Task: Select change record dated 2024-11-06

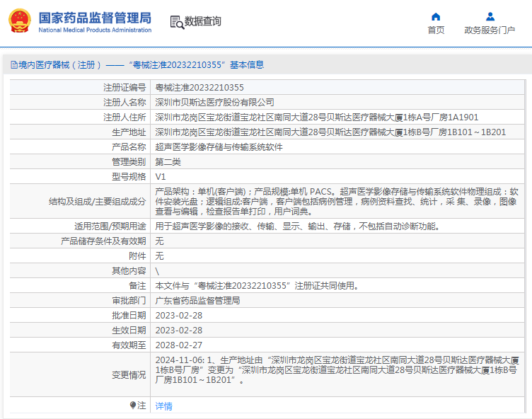Action: pyautogui.click(x=337, y=369)
